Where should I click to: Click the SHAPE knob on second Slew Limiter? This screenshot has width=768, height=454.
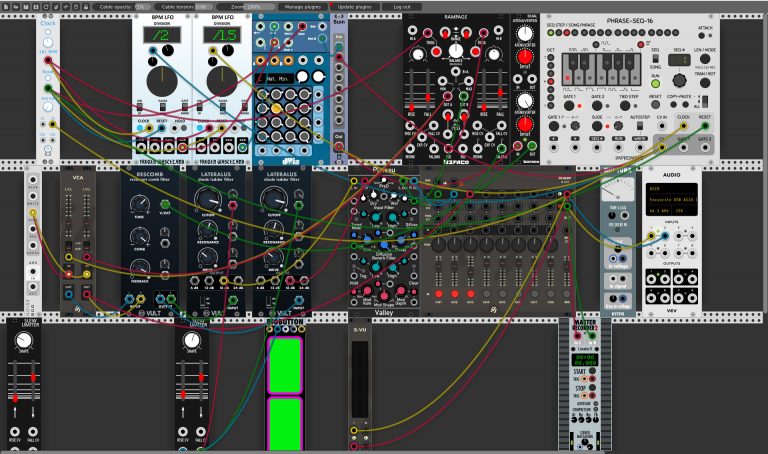pyautogui.click(x=192, y=340)
